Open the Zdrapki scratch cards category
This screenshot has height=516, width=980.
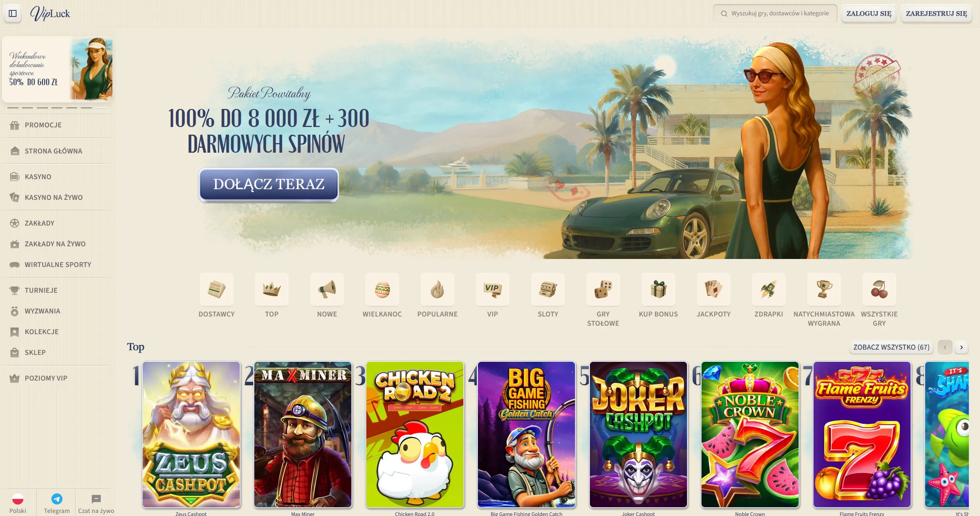(769, 289)
